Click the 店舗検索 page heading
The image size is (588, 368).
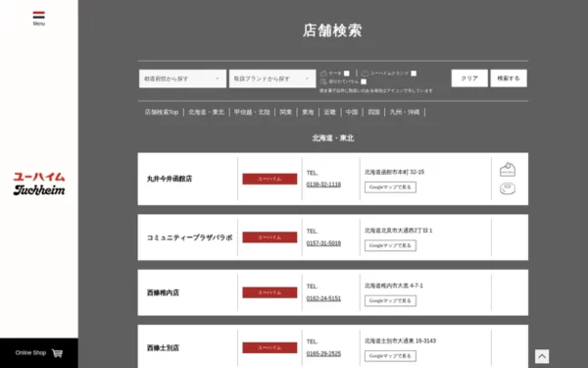click(332, 30)
